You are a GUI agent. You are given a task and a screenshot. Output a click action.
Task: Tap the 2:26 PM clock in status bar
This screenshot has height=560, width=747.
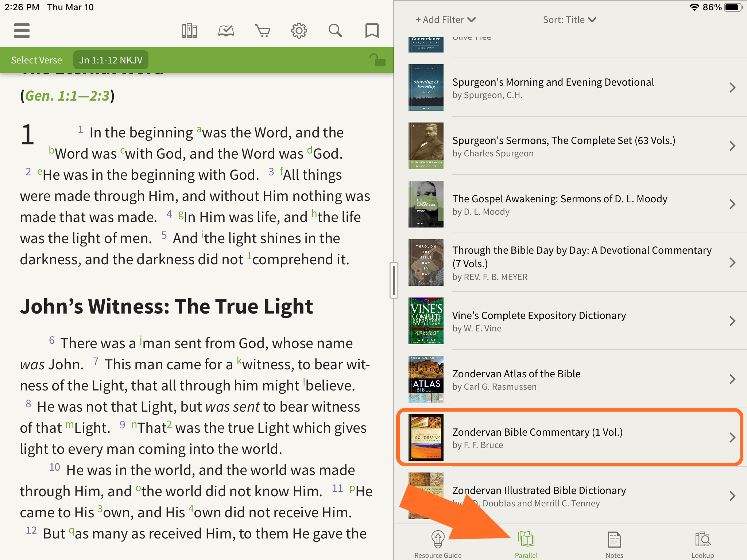tap(22, 7)
